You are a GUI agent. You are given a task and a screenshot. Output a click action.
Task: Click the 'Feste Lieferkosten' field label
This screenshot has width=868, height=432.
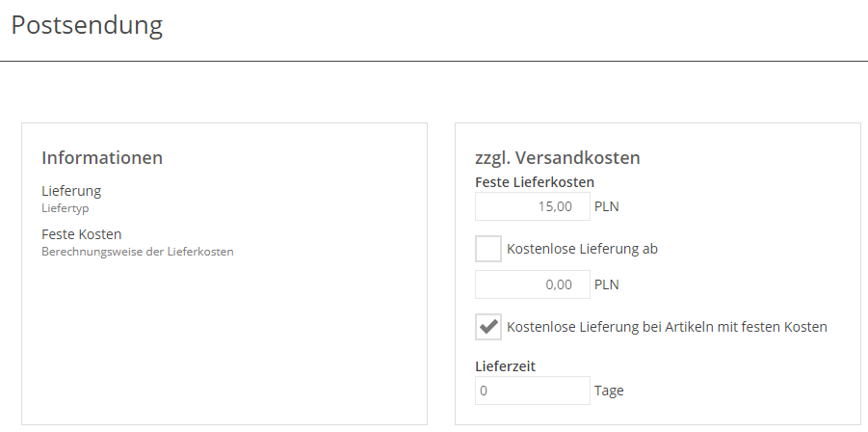[535, 182]
